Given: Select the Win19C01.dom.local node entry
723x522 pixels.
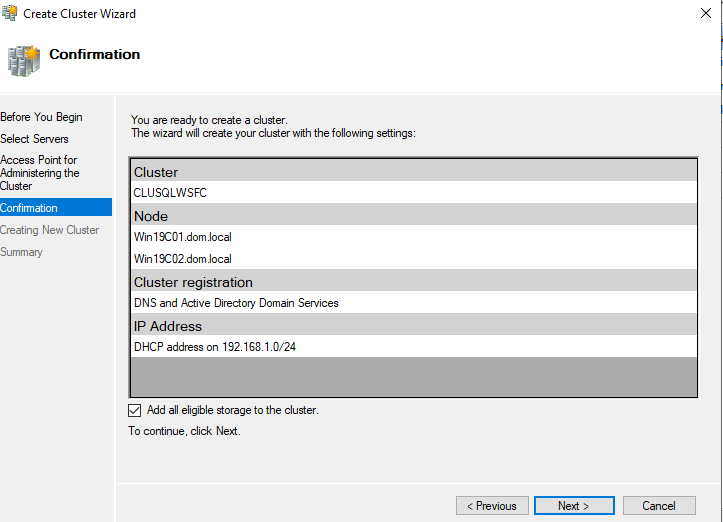Looking at the screenshot, I should pyautogui.click(x=183, y=237).
